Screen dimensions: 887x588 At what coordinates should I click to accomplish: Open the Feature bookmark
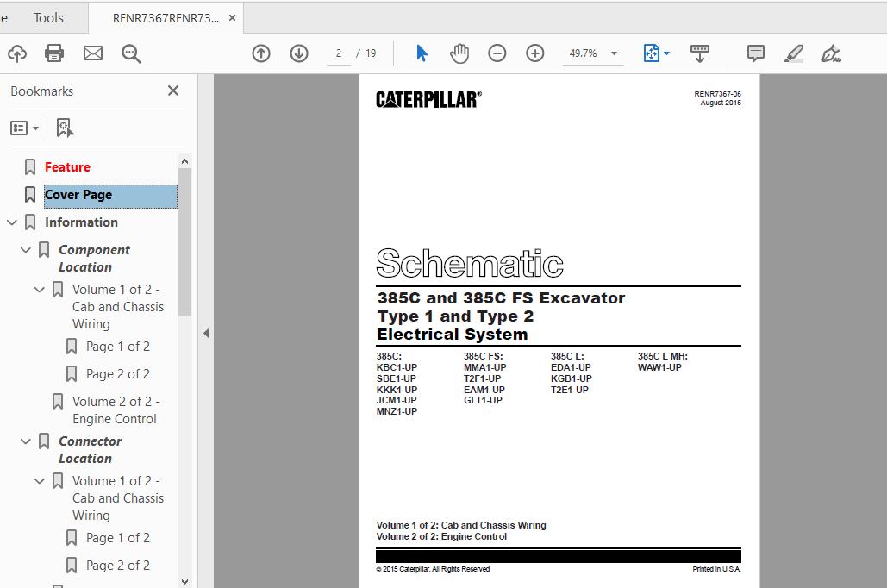pos(67,167)
